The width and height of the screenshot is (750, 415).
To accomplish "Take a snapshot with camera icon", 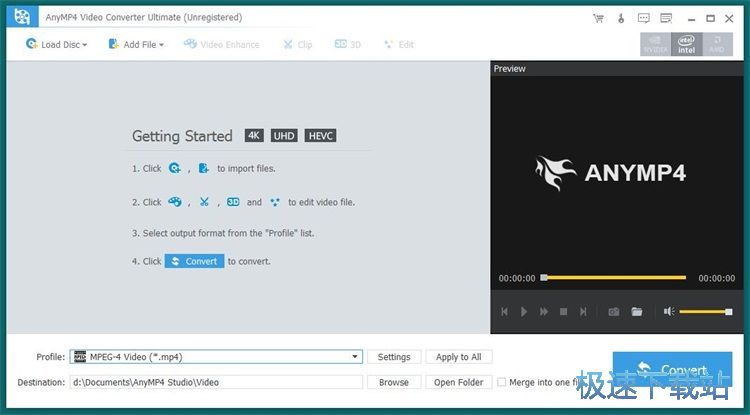I will click(x=614, y=312).
